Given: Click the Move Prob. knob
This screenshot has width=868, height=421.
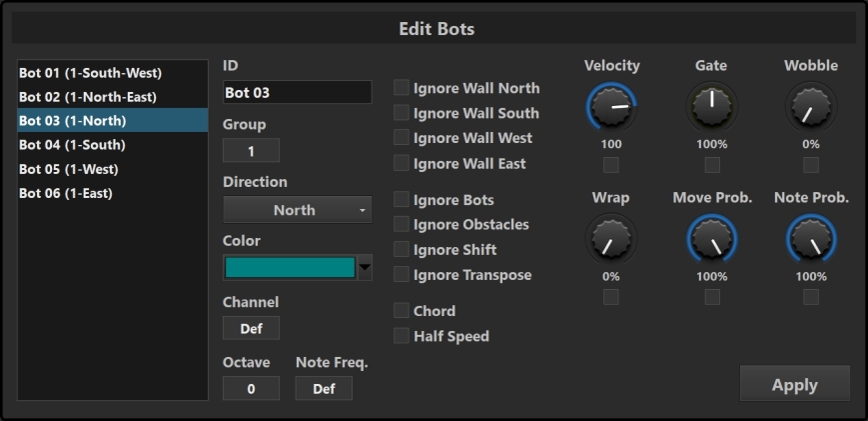Looking at the screenshot, I should coord(711,239).
